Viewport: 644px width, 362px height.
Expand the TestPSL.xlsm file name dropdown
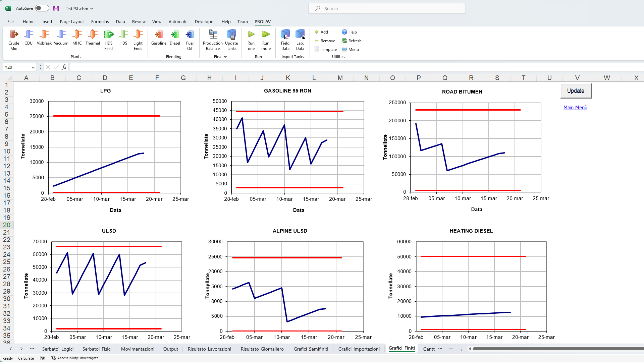[92, 9]
